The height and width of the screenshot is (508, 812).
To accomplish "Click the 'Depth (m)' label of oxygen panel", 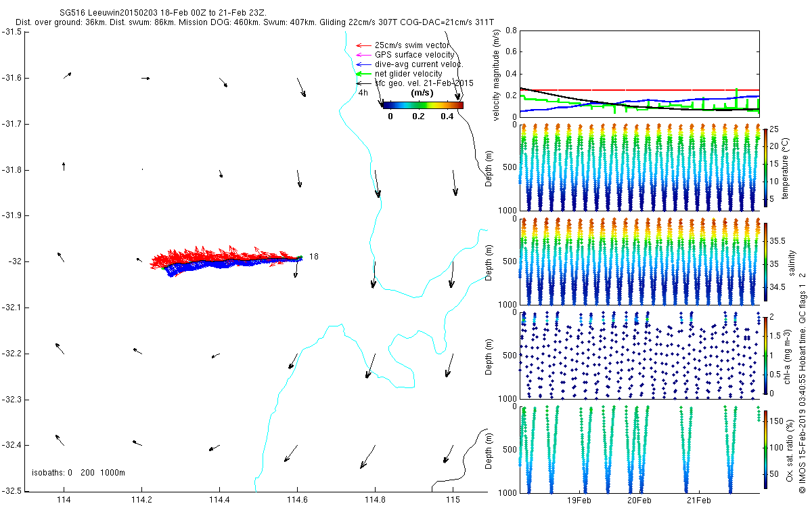I will (x=490, y=450).
